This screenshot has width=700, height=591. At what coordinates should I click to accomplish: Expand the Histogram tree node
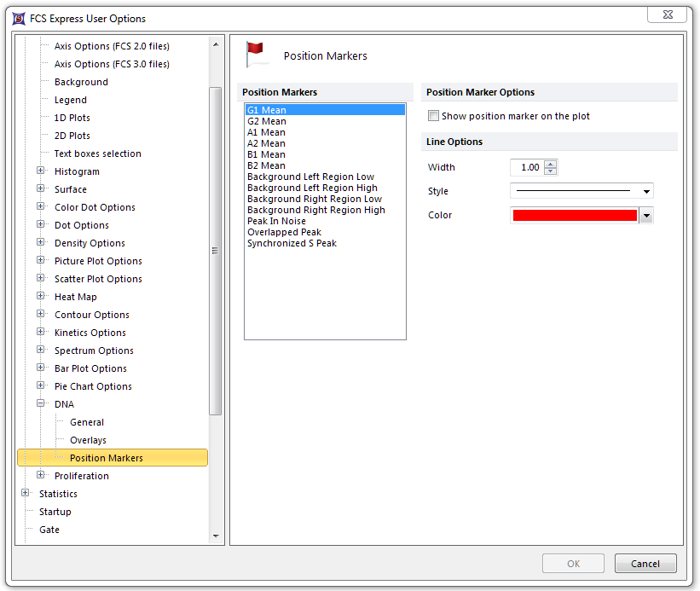tap(41, 171)
